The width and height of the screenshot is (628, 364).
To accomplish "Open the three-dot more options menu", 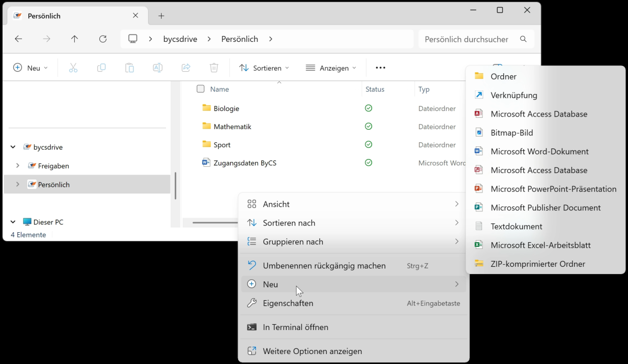I will click(380, 68).
